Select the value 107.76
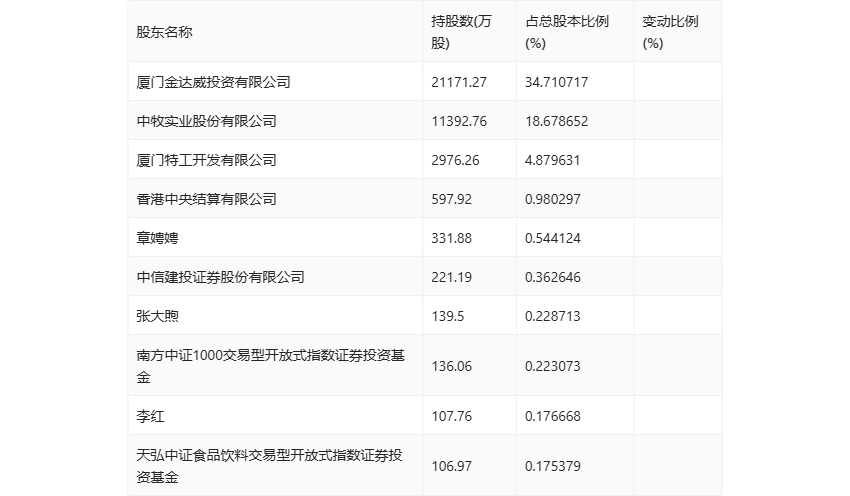Viewport: 850px width, 496px height. click(x=452, y=416)
